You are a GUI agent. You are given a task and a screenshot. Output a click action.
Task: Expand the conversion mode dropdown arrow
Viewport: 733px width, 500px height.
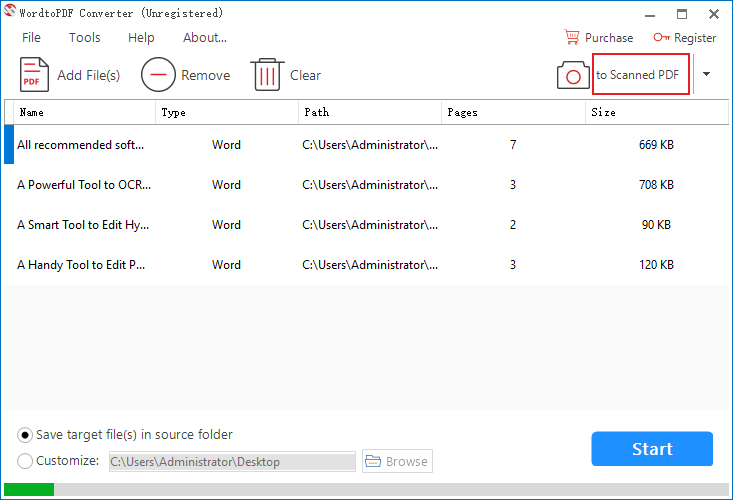(706, 74)
